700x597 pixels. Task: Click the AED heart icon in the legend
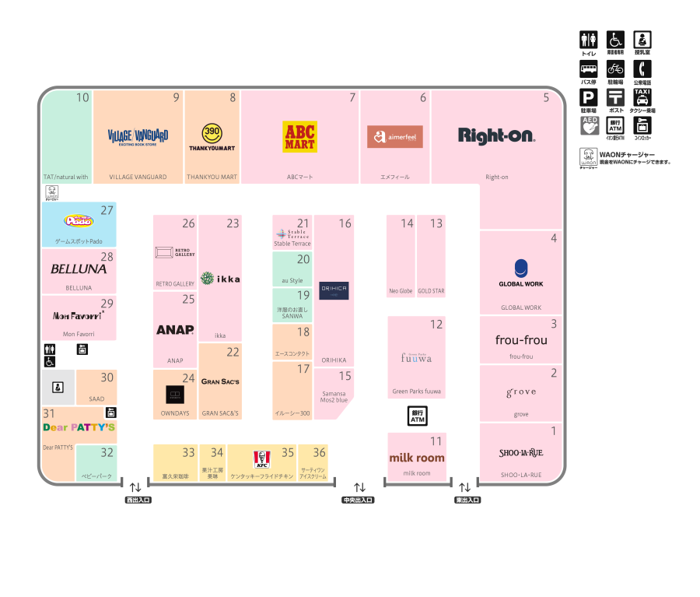point(590,125)
